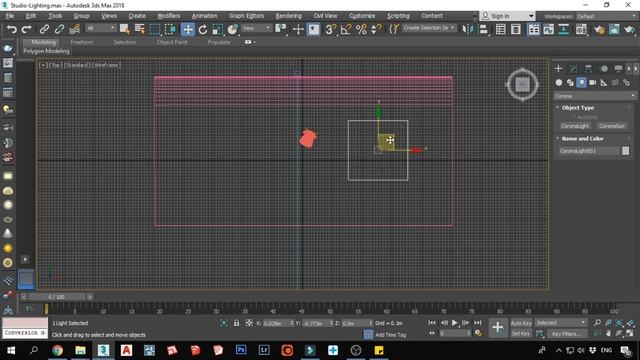Toggle the 3D Snaps button

click(330, 29)
